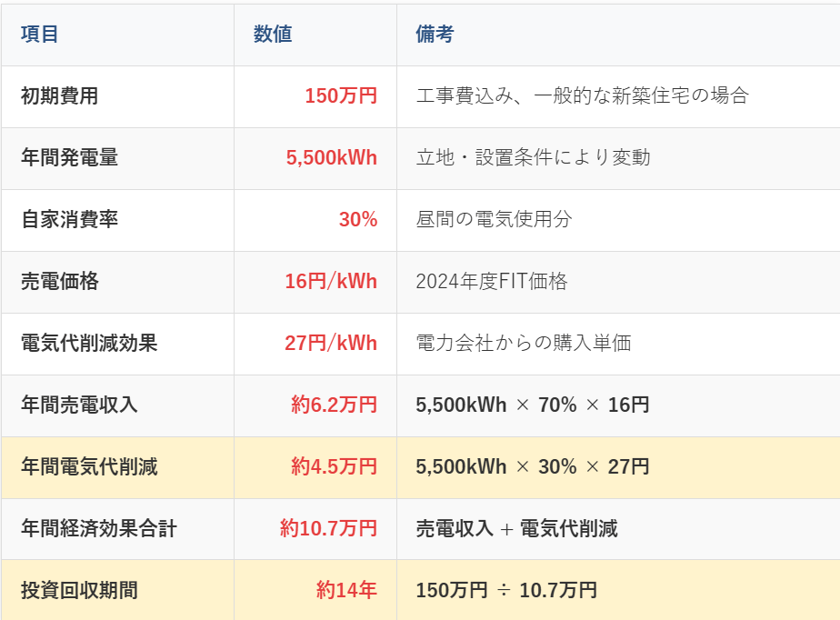Click the note 工事費込み、一般的な新築住宅の場合
This screenshot has height=620, width=840.
(583, 96)
